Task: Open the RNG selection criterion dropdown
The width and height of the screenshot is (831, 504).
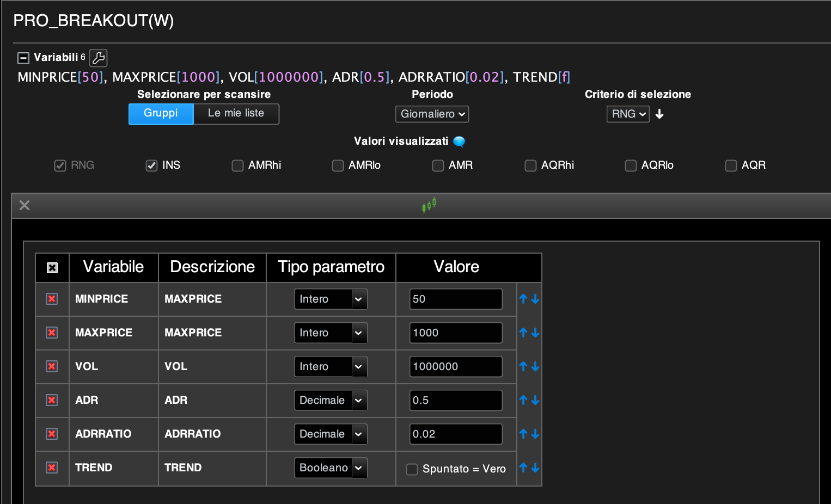Action: pyautogui.click(x=628, y=114)
